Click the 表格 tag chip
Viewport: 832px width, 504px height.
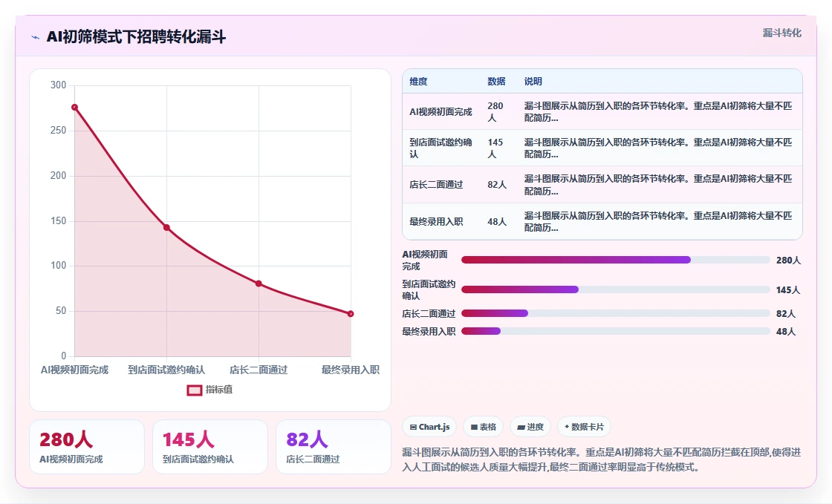pyautogui.click(x=483, y=427)
